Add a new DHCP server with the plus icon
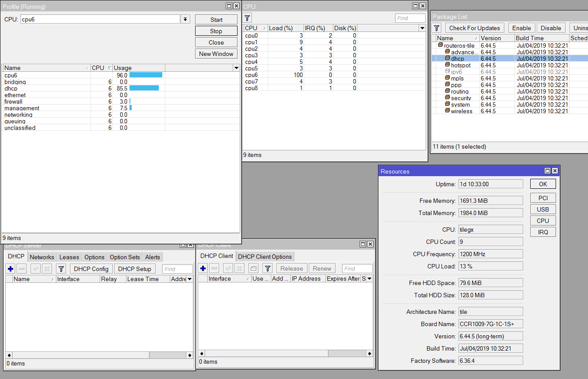 click(x=11, y=269)
